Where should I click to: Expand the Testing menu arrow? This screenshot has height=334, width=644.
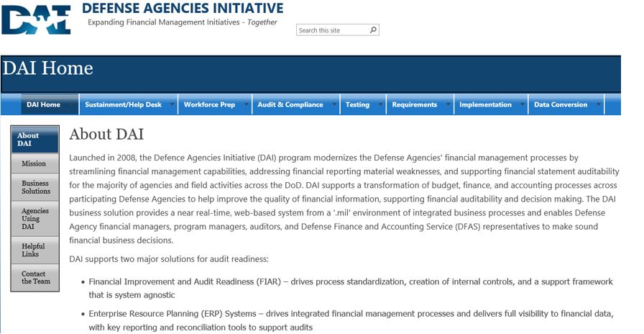pos(380,104)
